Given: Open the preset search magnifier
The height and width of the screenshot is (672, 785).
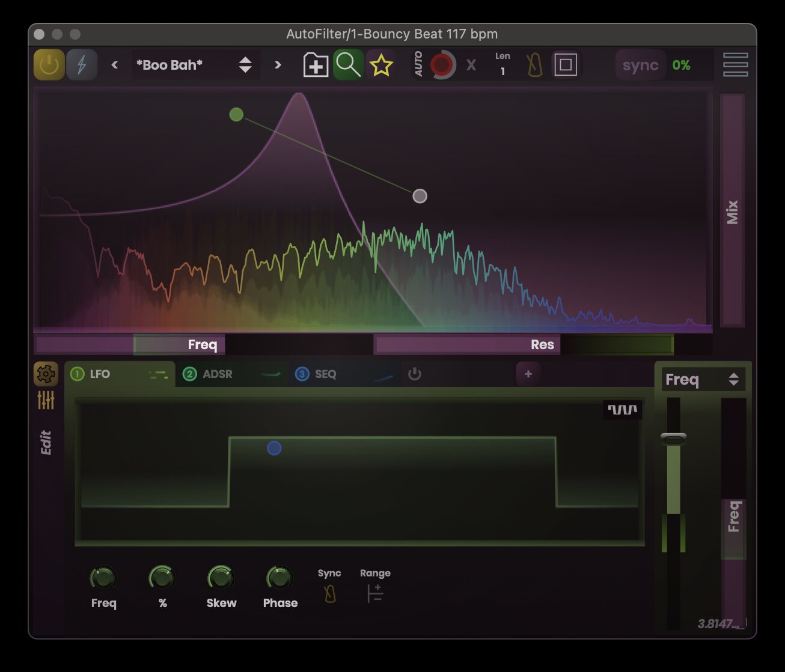Looking at the screenshot, I should click(x=348, y=65).
